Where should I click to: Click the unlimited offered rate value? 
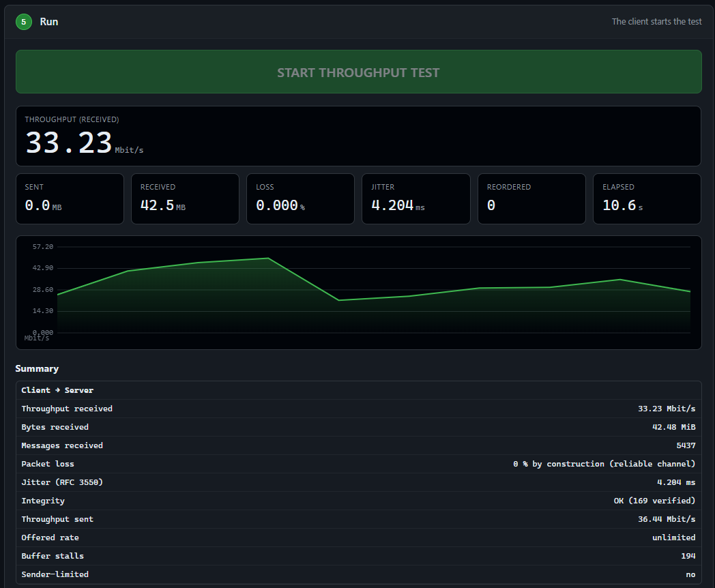pos(674,538)
